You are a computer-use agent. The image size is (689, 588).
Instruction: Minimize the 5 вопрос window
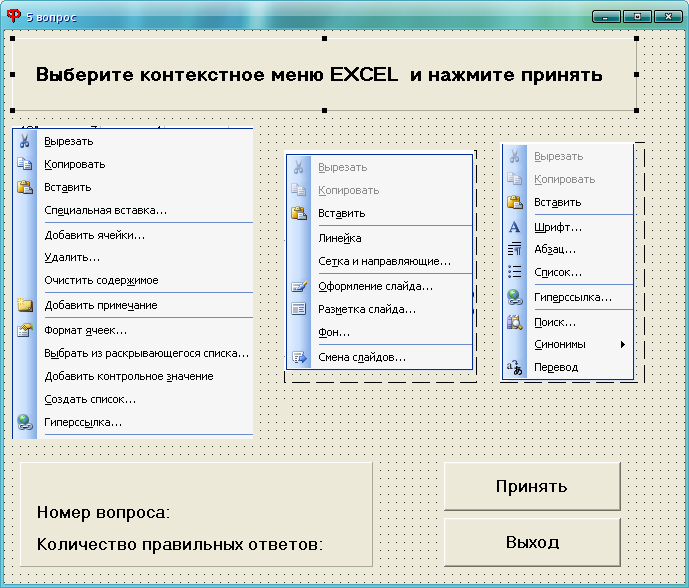tap(606, 17)
